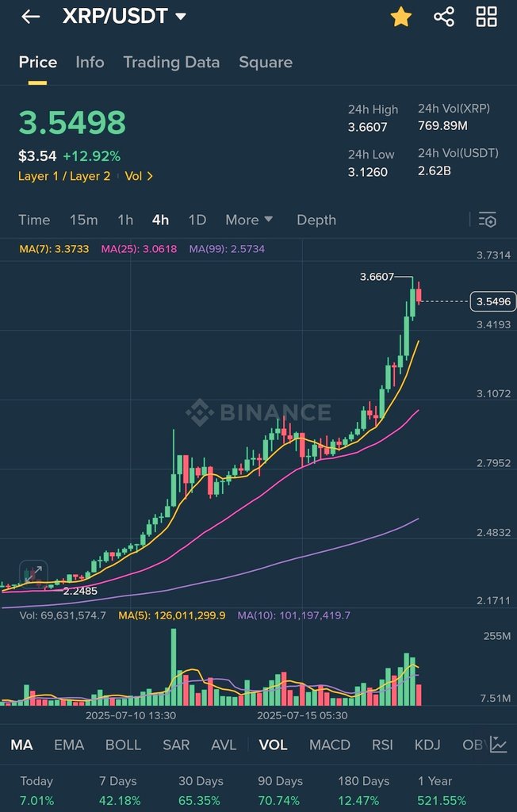Click the volume MA(5): 126,011,299.9 label

click(x=172, y=615)
